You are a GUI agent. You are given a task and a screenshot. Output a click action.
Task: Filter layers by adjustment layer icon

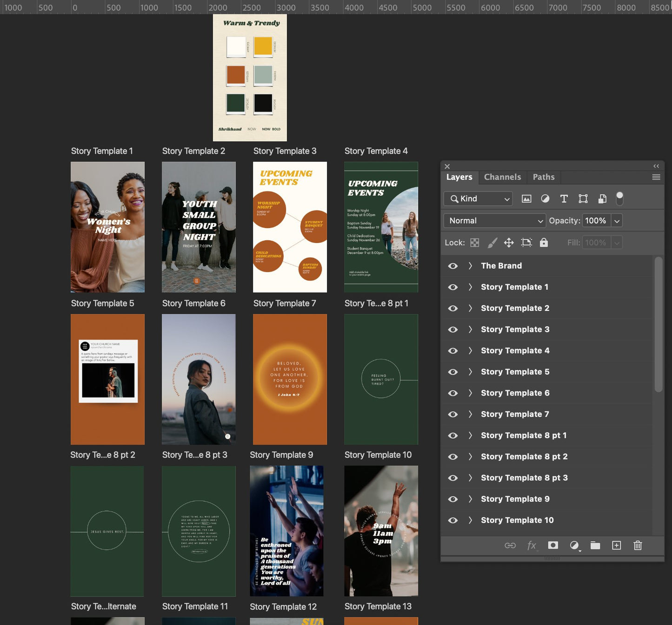point(545,199)
